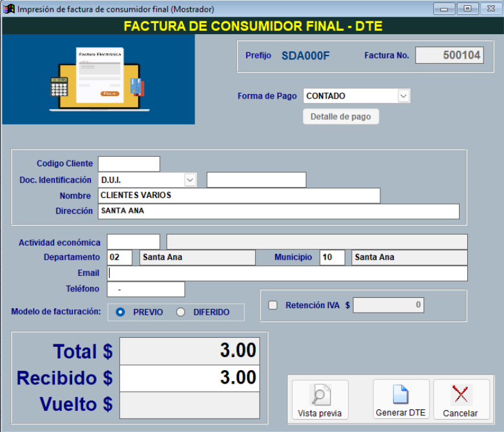Click the Email input field
Viewport: 504px width, 432px height.
click(x=287, y=273)
